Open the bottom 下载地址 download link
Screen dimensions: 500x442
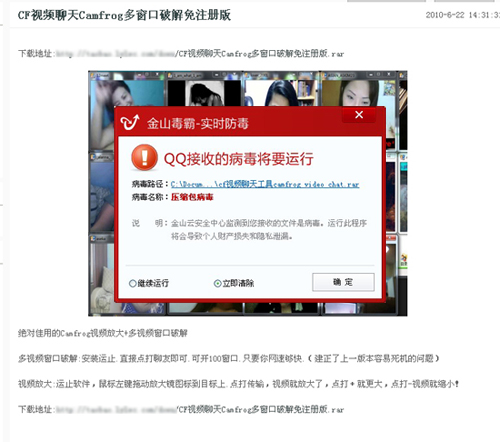199,409
